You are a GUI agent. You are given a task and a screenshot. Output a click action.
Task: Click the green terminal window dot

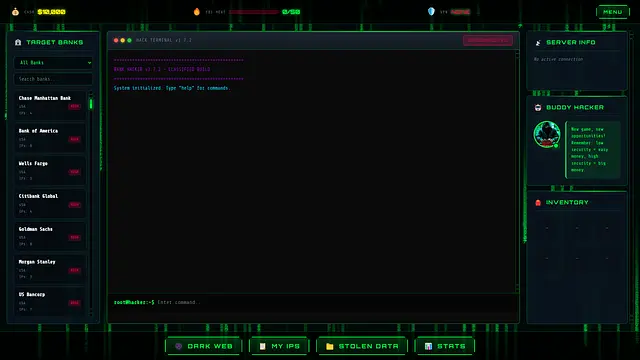129,40
